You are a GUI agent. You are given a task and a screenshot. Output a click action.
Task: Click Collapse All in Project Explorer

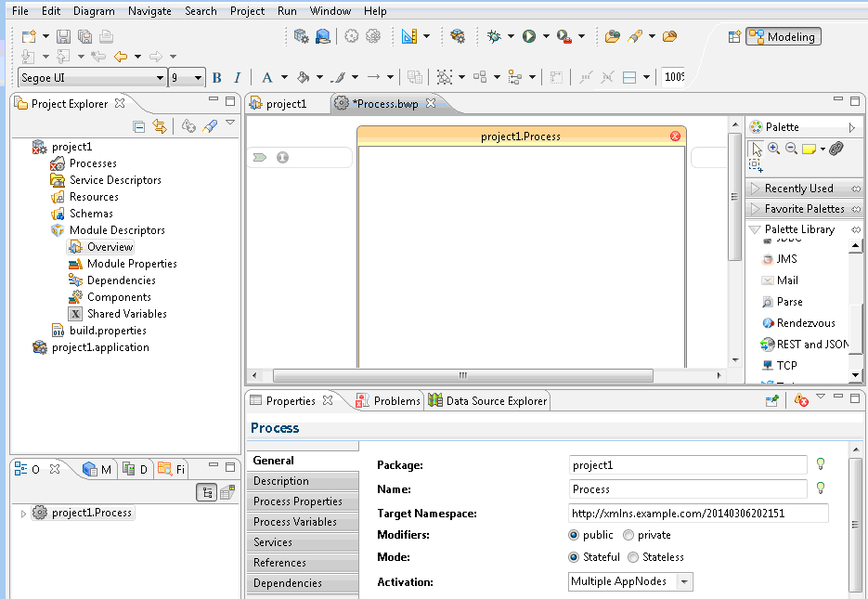[139, 126]
